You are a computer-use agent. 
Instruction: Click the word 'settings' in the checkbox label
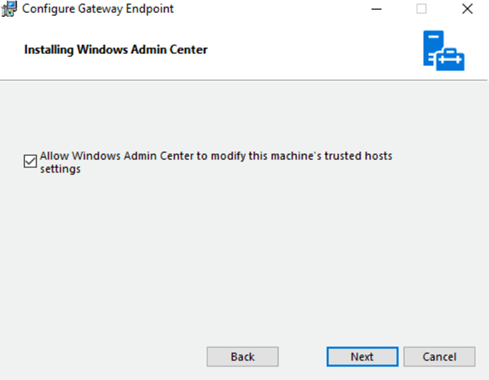[x=60, y=169]
